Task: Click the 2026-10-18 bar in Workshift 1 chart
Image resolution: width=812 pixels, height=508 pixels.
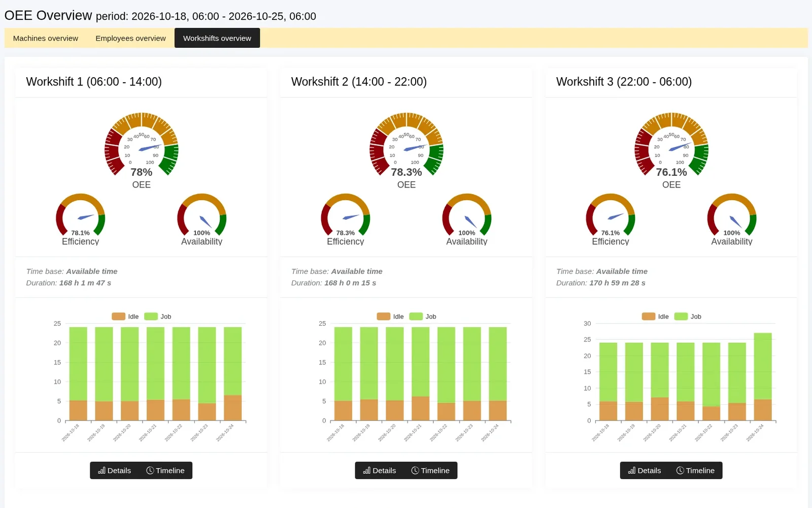Action: click(78, 373)
